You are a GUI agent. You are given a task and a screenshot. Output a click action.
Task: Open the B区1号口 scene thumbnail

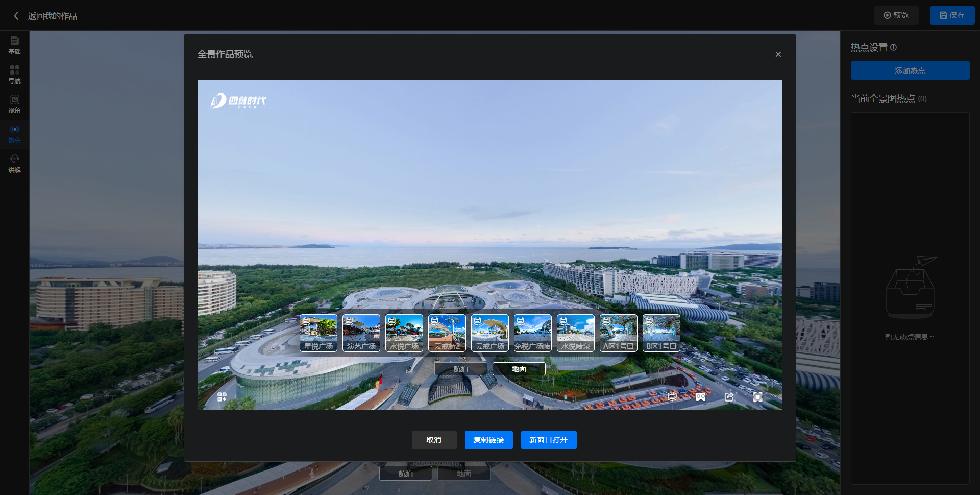(661, 333)
